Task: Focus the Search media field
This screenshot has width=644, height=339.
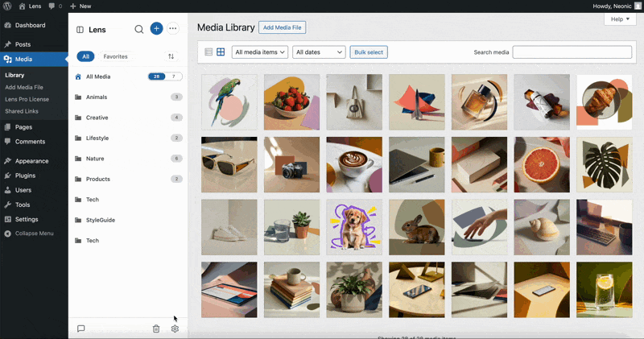Action: pos(572,52)
